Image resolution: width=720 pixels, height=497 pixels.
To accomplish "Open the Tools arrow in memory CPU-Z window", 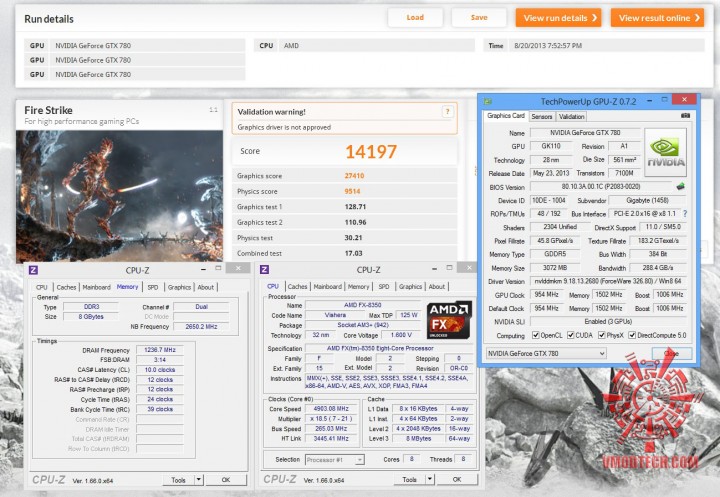I will click(198, 480).
